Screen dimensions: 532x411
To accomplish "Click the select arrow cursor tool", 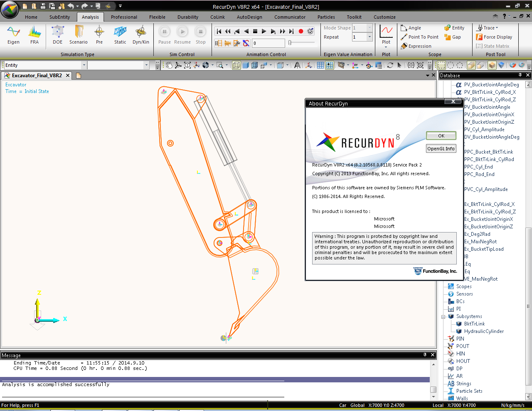I will click(399, 65).
